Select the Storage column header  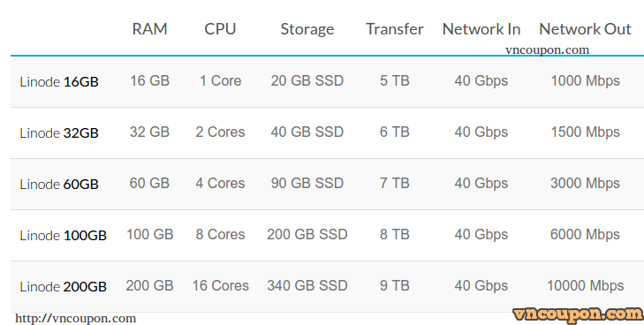pos(307,29)
